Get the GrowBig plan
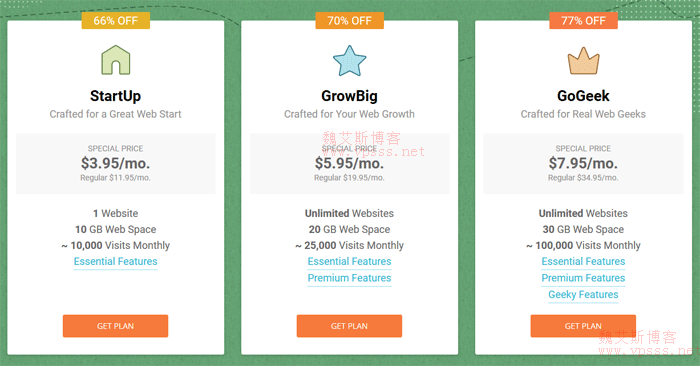 pos(350,326)
